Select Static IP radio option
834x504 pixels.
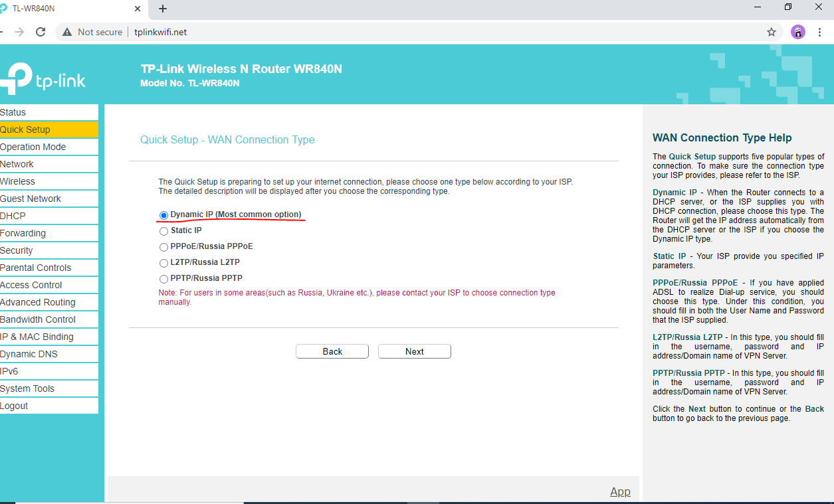coord(163,231)
